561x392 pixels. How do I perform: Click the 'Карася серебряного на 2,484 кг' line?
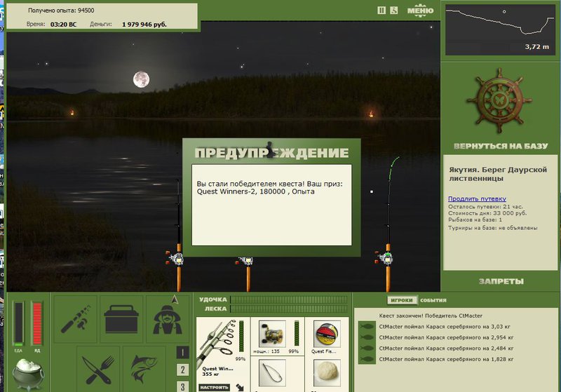(x=446, y=348)
